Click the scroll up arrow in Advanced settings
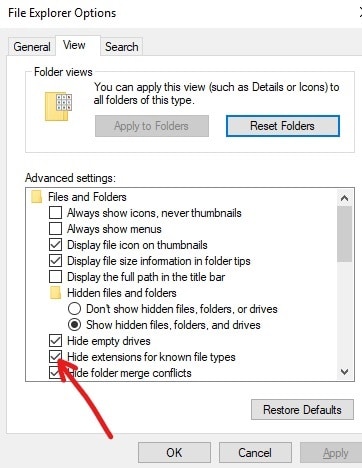Viewport: 362px width, 468px height. (x=344, y=198)
